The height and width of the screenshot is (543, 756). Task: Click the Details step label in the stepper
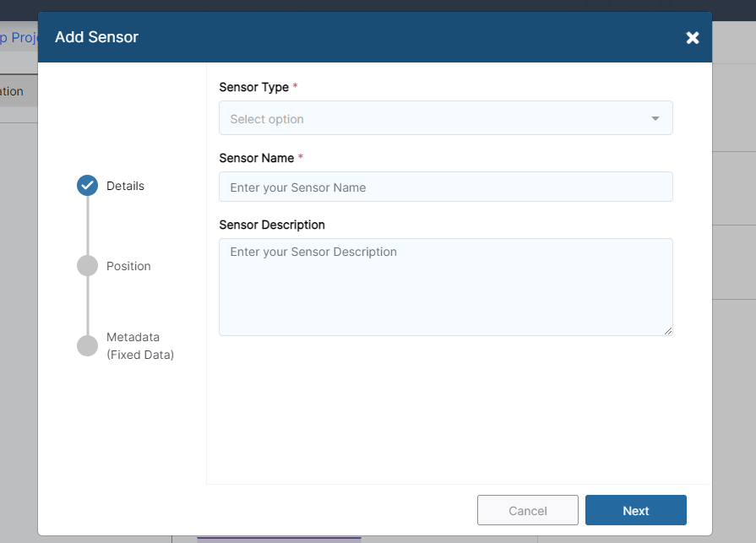(x=127, y=185)
